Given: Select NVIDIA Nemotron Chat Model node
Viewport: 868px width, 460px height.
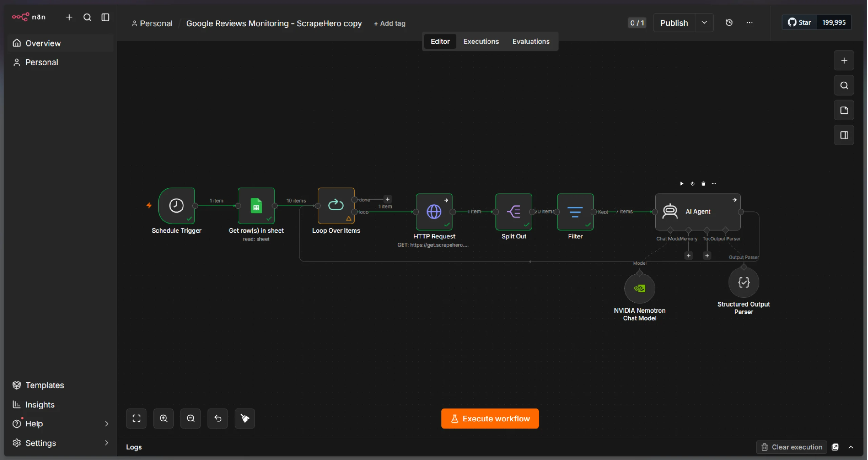Looking at the screenshot, I should pyautogui.click(x=639, y=288).
